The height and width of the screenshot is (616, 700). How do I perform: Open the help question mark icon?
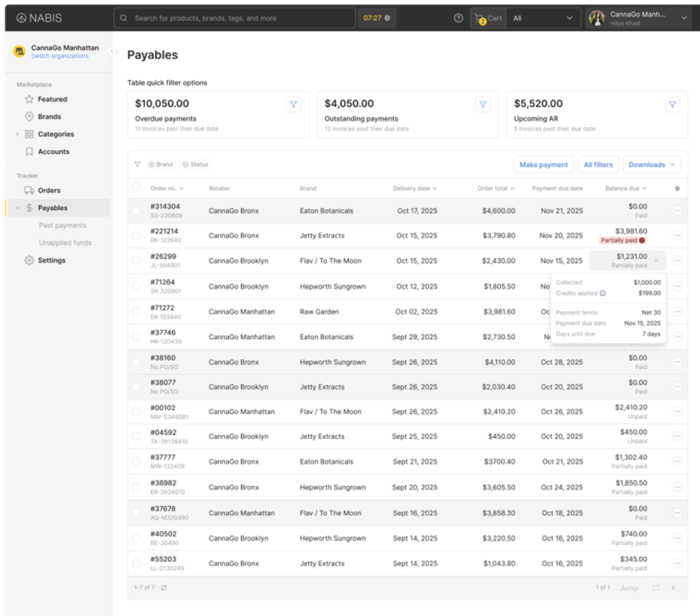(x=458, y=18)
